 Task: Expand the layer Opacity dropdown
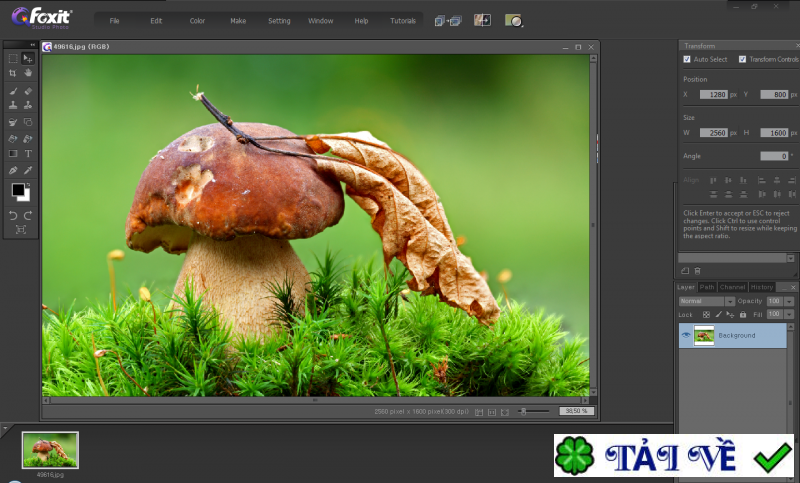[x=788, y=301]
